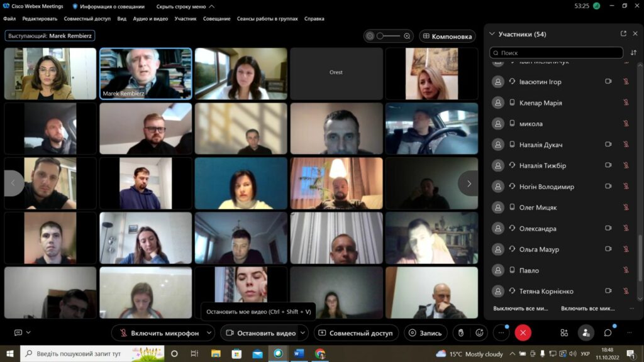Open the chat panel icon
The width and height of the screenshot is (644, 362).
coord(608,333)
